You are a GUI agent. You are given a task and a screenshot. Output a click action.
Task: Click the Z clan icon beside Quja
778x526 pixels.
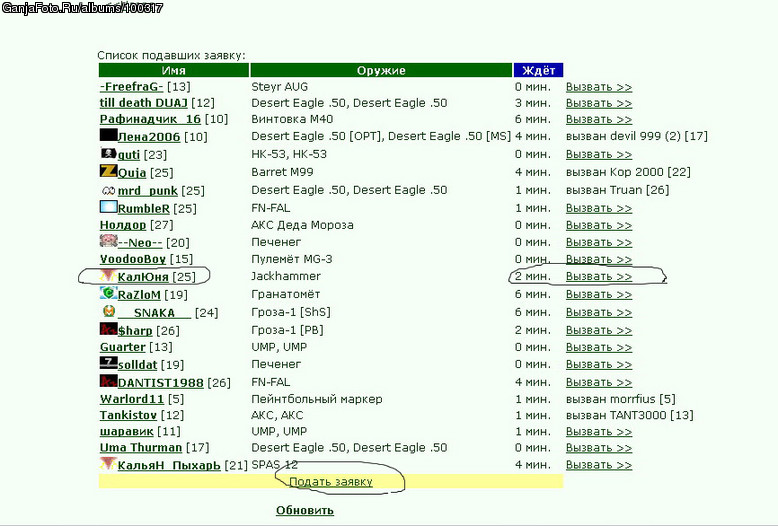click(108, 171)
